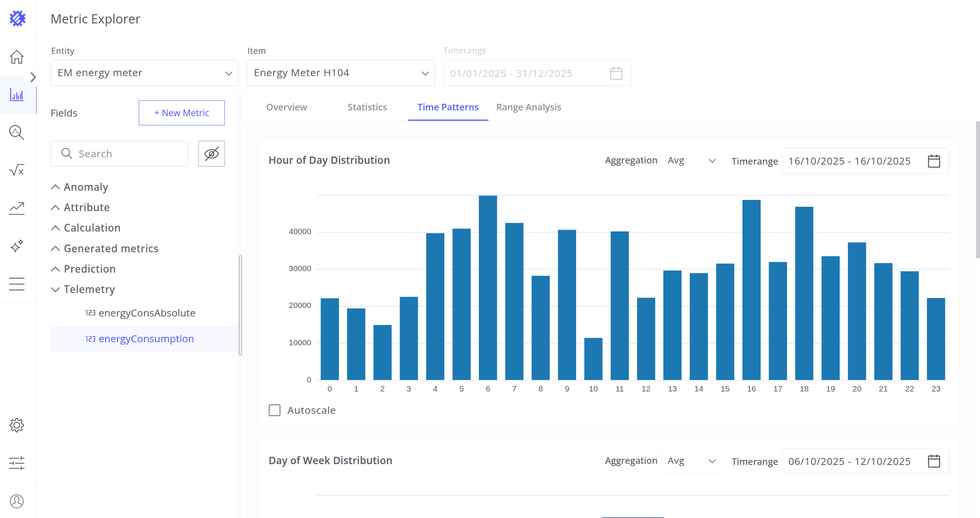Image resolution: width=980 pixels, height=518 pixels.
Task: Switch to the Statistics tab
Action: pos(367,107)
